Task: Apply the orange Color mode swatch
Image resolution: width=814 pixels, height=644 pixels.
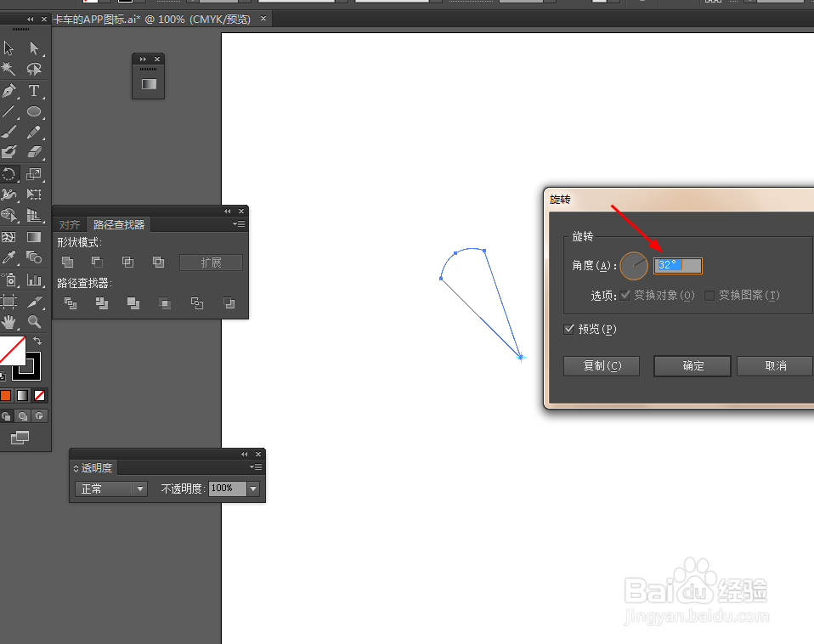Action: pyautogui.click(x=6, y=395)
